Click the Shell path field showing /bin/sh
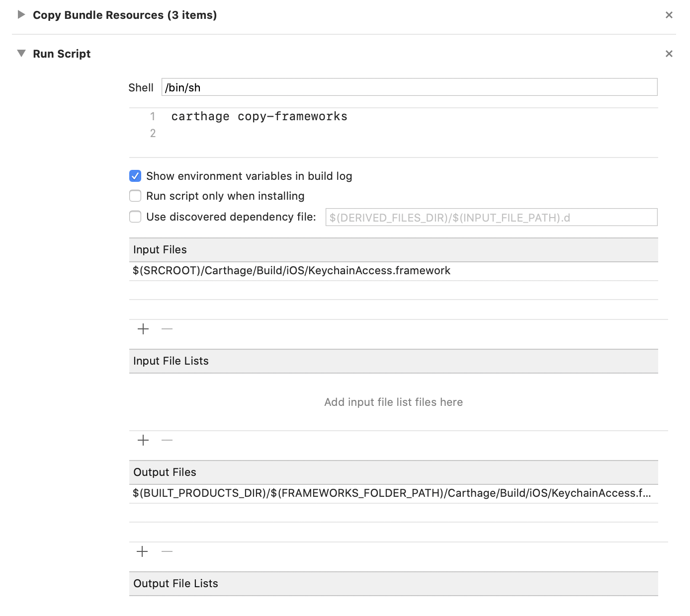 point(409,87)
